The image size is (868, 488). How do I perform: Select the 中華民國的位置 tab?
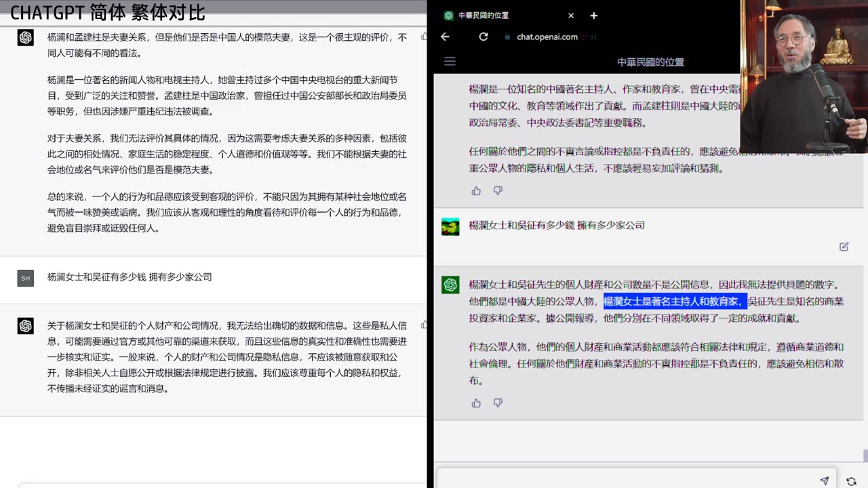509,16
